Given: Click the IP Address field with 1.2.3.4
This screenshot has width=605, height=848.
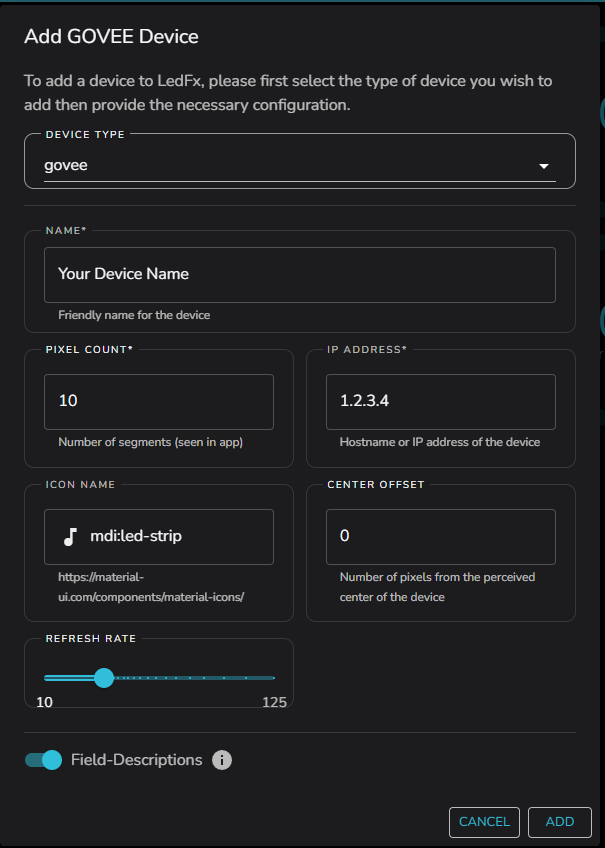Looking at the screenshot, I should [x=441, y=402].
